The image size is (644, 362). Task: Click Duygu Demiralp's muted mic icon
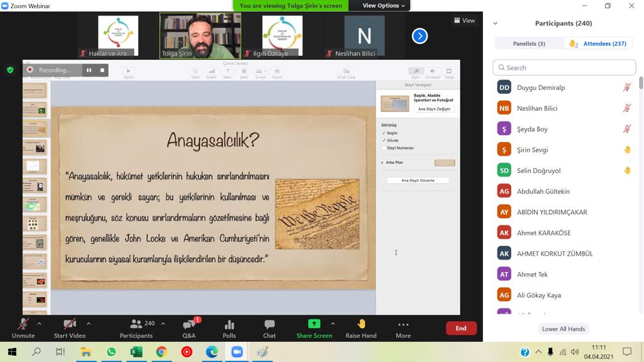(627, 87)
